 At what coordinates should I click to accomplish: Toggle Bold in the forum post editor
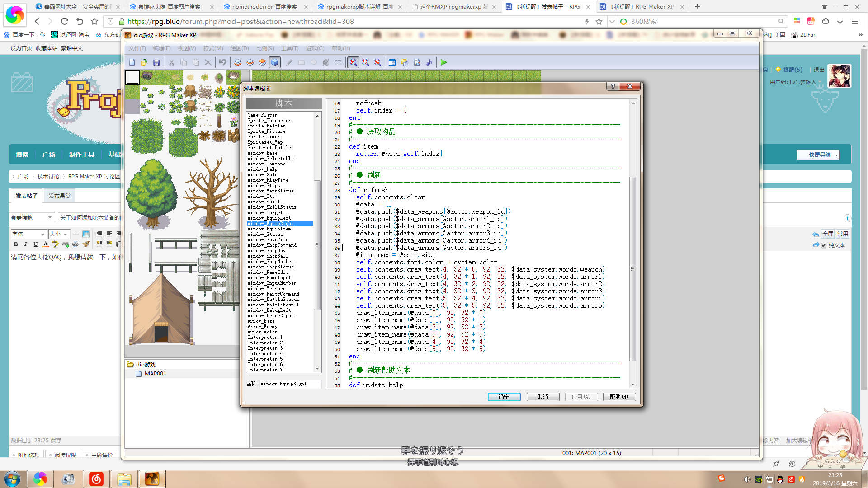(x=16, y=244)
